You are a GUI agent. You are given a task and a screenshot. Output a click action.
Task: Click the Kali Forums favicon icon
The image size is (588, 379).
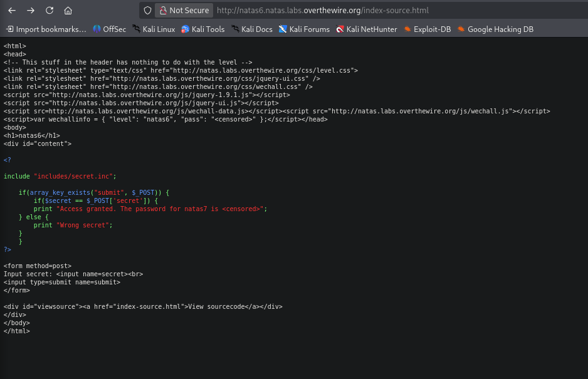coord(283,29)
